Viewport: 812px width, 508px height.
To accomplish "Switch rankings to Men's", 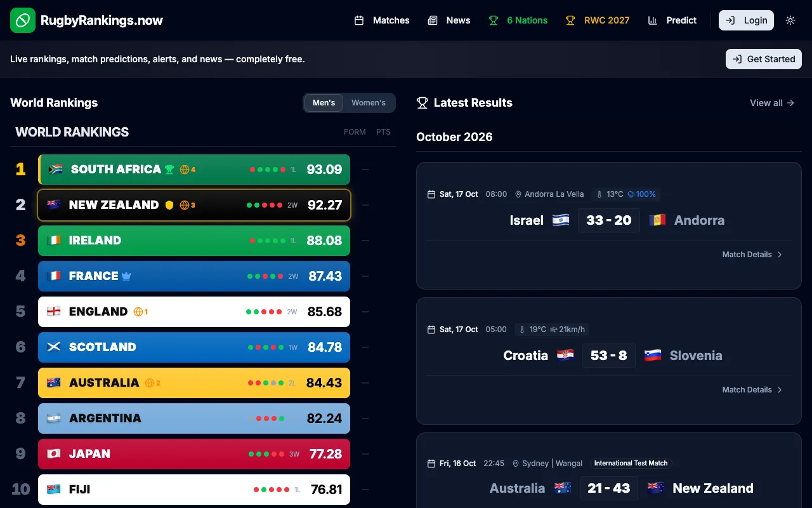I will 324,103.
